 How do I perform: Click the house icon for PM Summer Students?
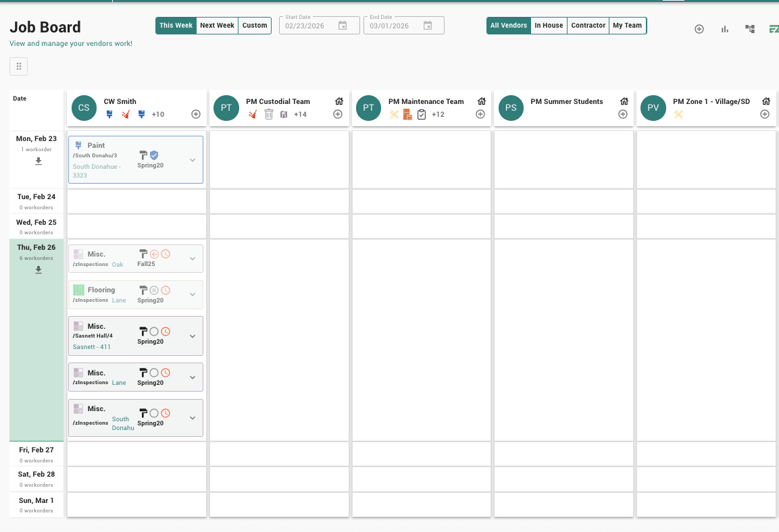(624, 101)
